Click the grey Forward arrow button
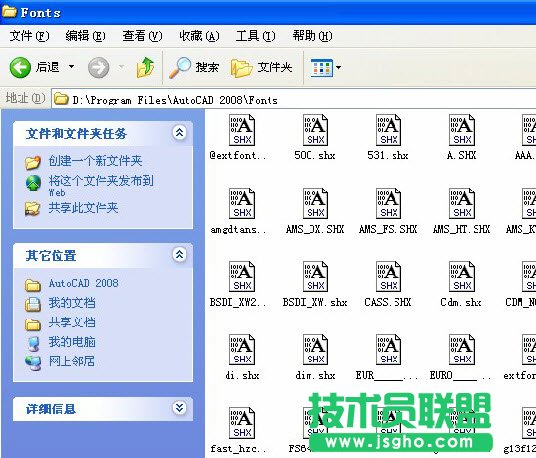The height and width of the screenshot is (458, 536). point(98,67)
